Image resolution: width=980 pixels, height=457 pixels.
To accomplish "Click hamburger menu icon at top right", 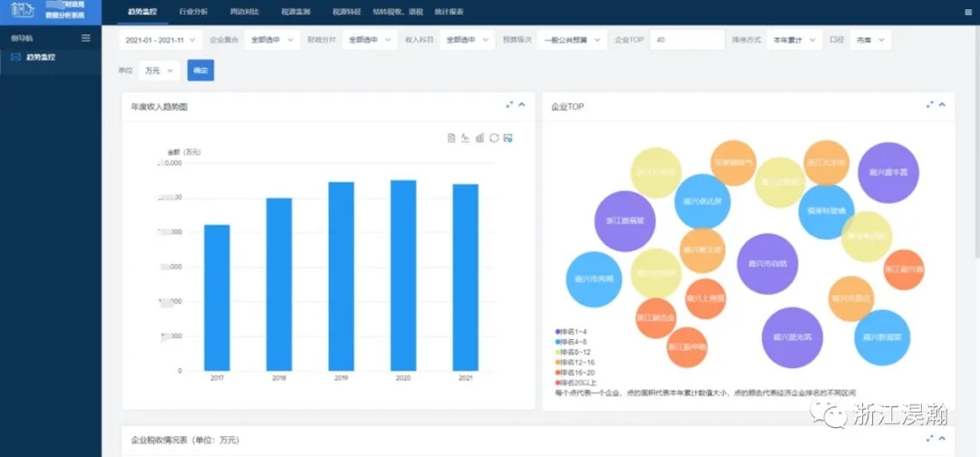I will (967, 14).
